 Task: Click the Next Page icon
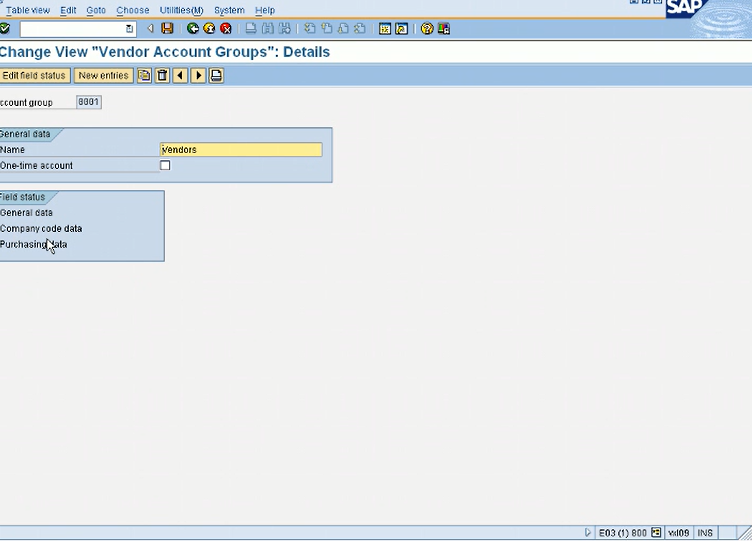pyautogui.click(x=343, y=29)
